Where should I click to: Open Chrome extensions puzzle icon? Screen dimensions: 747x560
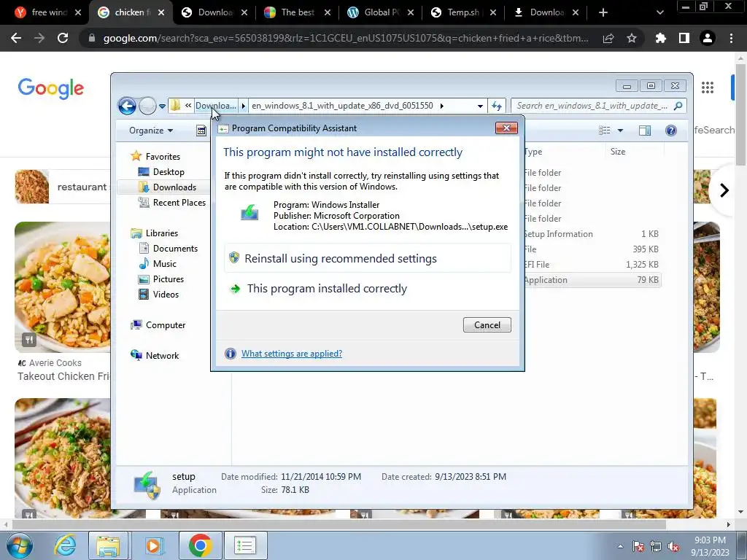660,38
